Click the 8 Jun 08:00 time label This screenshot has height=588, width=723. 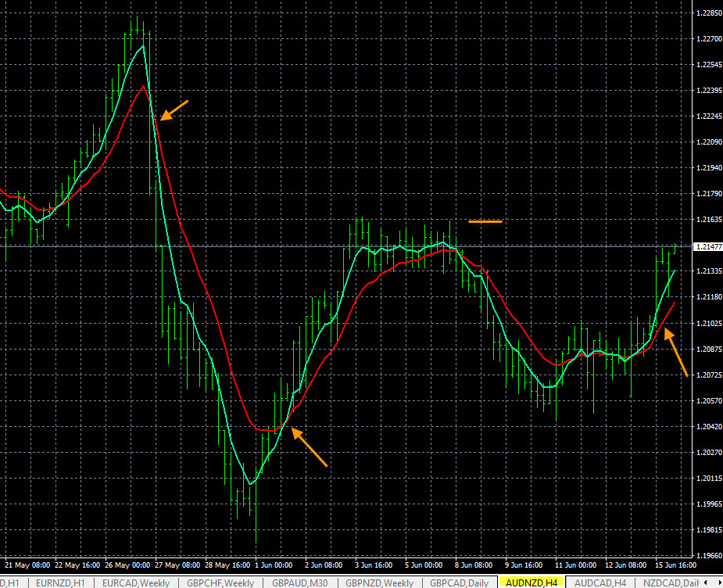(x=474, y=565)
